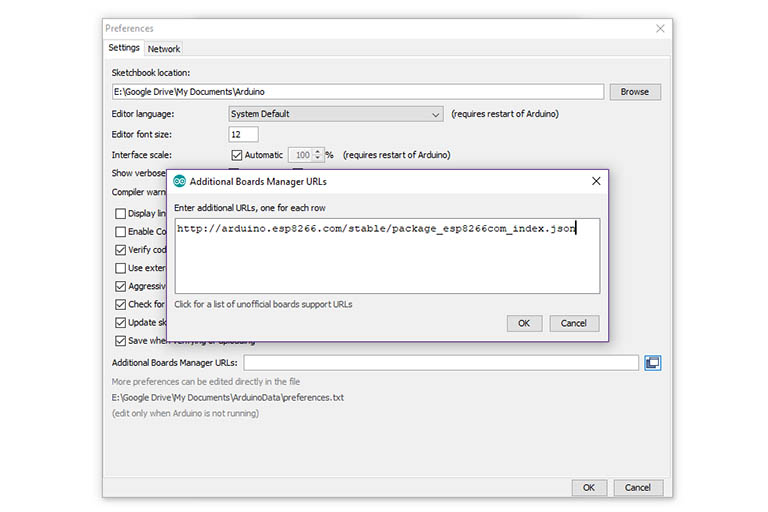The height and width of the screenshot is (512, 768).
Task: Click the Editor font size field
Action: coord(243,134)
